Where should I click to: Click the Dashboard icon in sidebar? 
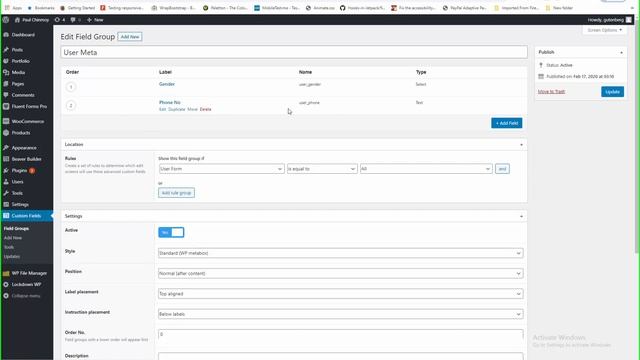(x=6, y=35)
